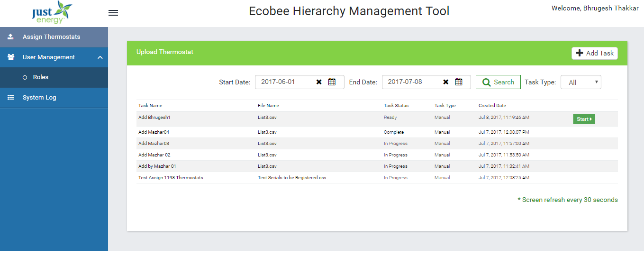
Task: Start the Add Bhrugesh1 task
Action: (x=584, y=119)
